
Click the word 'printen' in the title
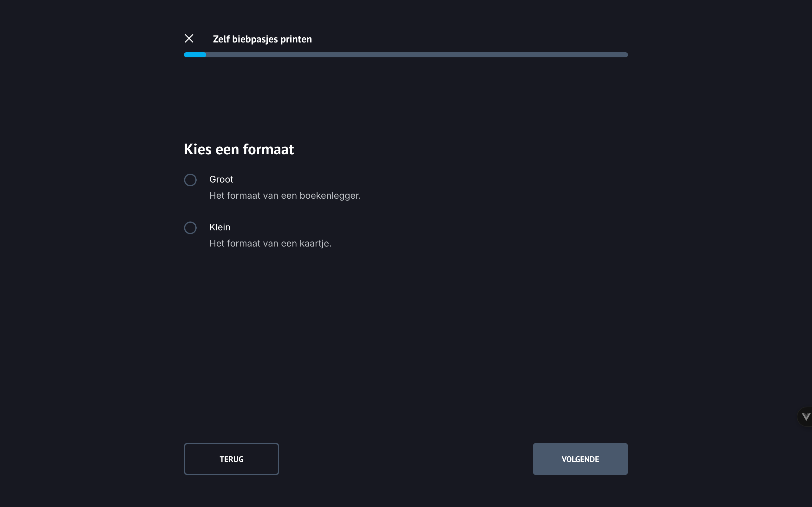click(296, 39)
